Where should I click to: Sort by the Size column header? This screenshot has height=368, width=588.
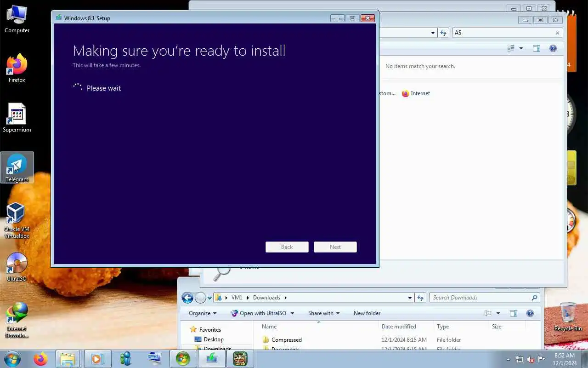[507, 327]
